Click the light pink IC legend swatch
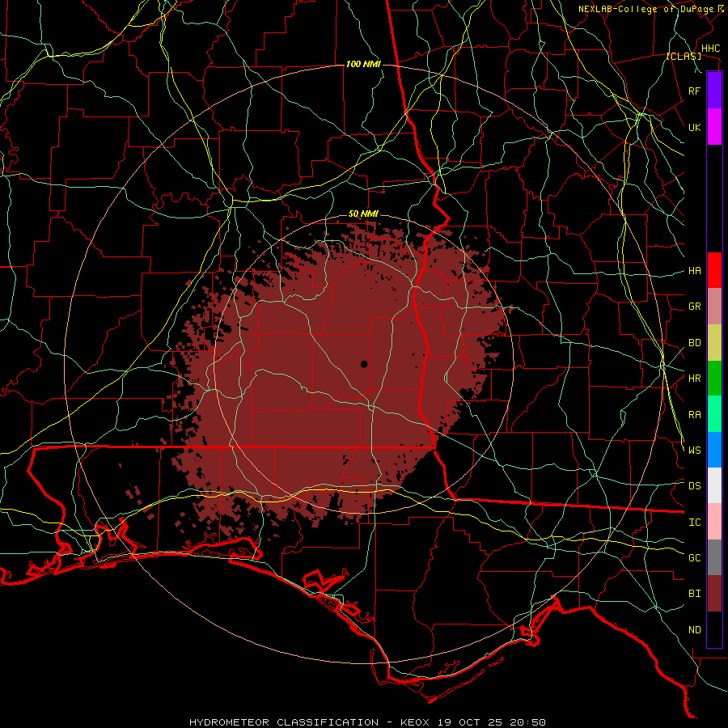This screenshot has height=728, width=728. 714,522
